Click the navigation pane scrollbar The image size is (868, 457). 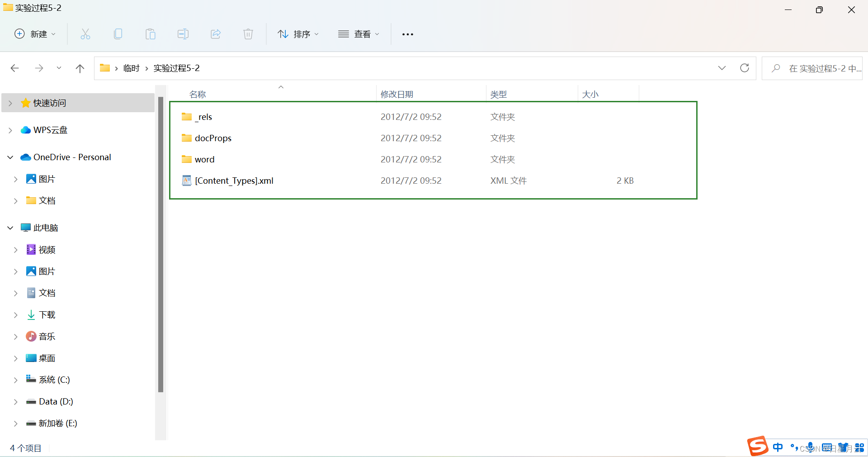(160, 244)
